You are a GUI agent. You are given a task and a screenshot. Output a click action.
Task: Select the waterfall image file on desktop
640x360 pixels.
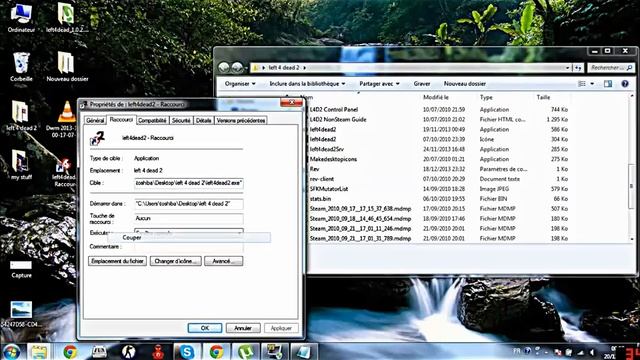[x=21, y=313]
